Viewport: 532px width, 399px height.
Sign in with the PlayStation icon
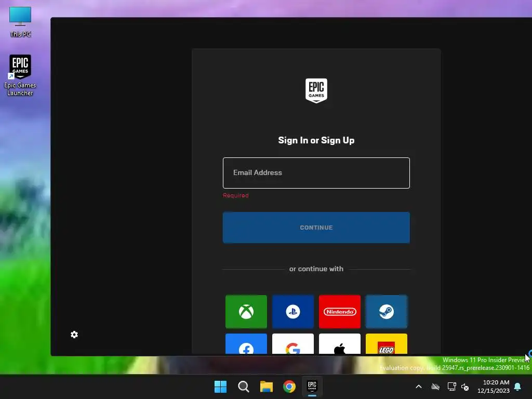(x=293, y=312)
